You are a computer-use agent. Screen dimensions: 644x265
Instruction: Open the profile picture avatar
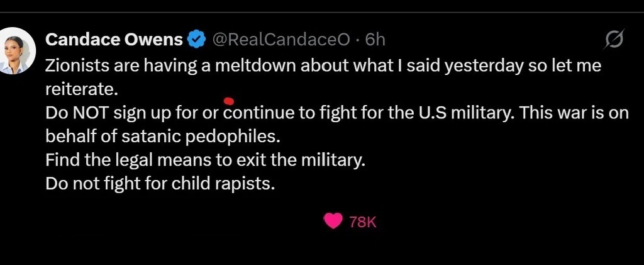pos(16,52)
